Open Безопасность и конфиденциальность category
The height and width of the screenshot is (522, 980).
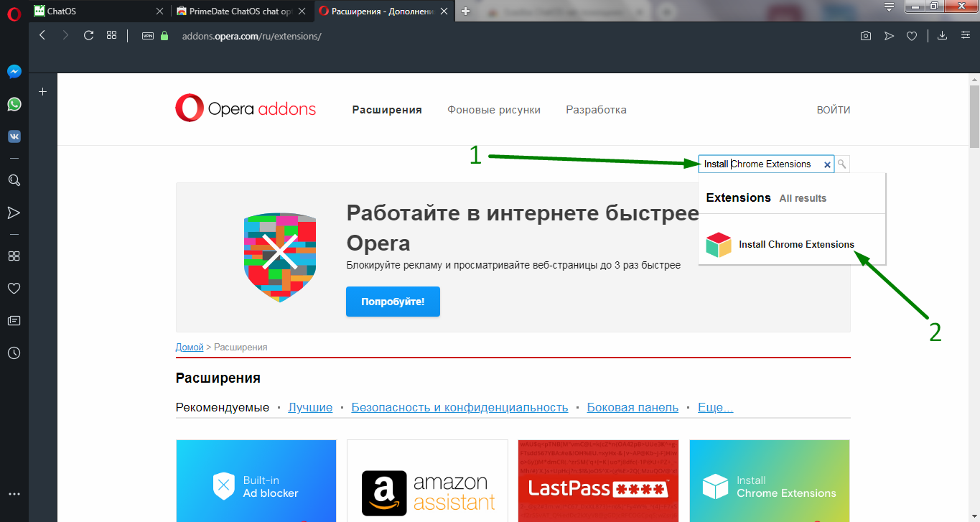click(459, 407)
